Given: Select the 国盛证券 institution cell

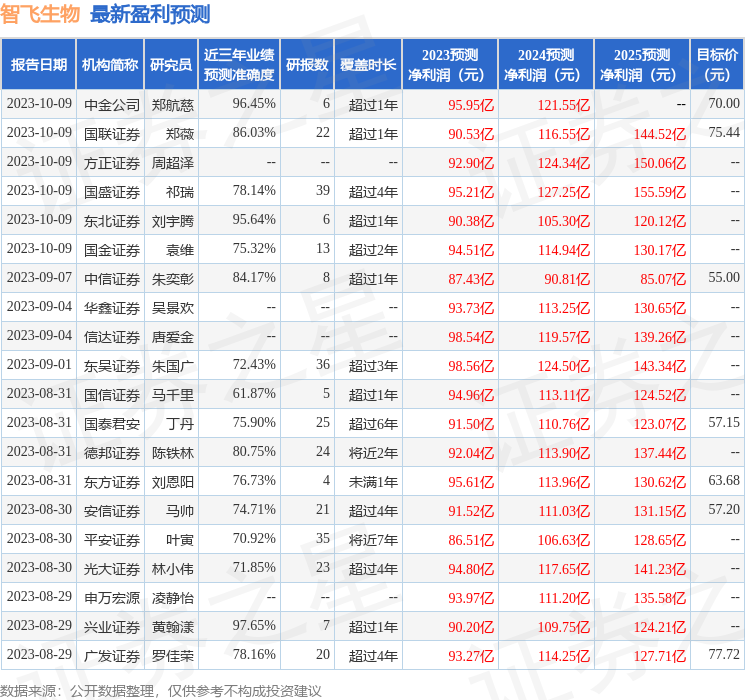Looking at the screenshot, I should [112, 192].
